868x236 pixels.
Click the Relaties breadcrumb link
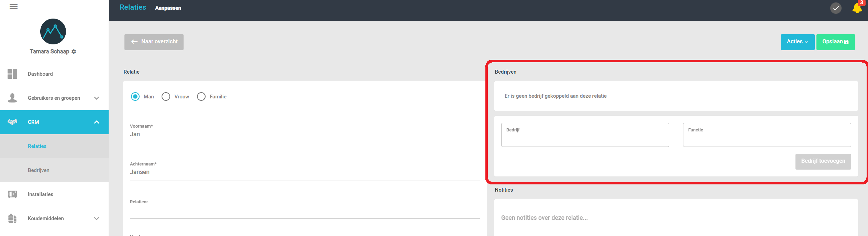pos(133,7)
